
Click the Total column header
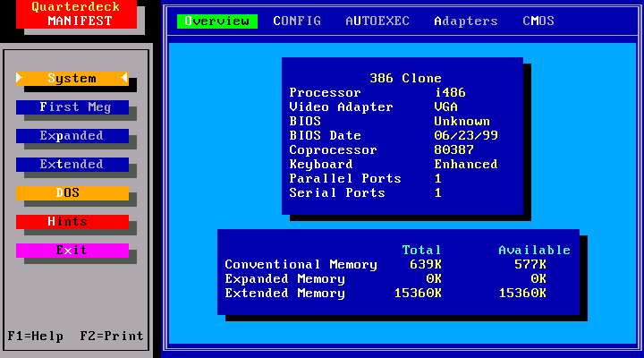[421, 251]
